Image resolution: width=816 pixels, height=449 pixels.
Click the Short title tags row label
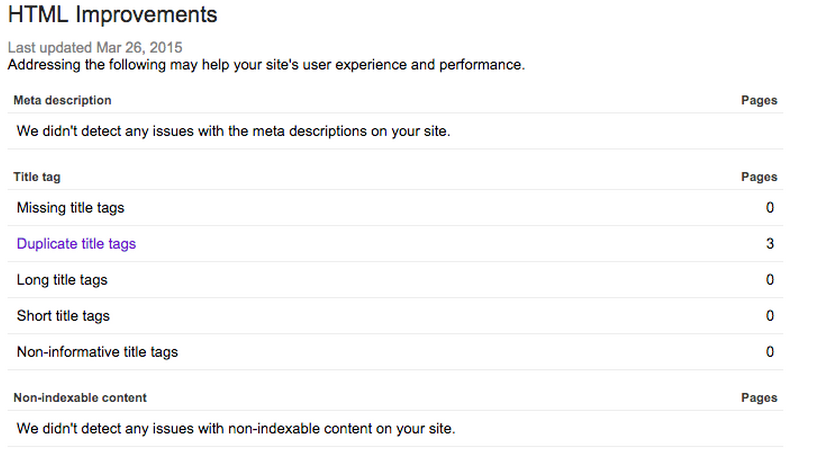[x=63, y=316]
